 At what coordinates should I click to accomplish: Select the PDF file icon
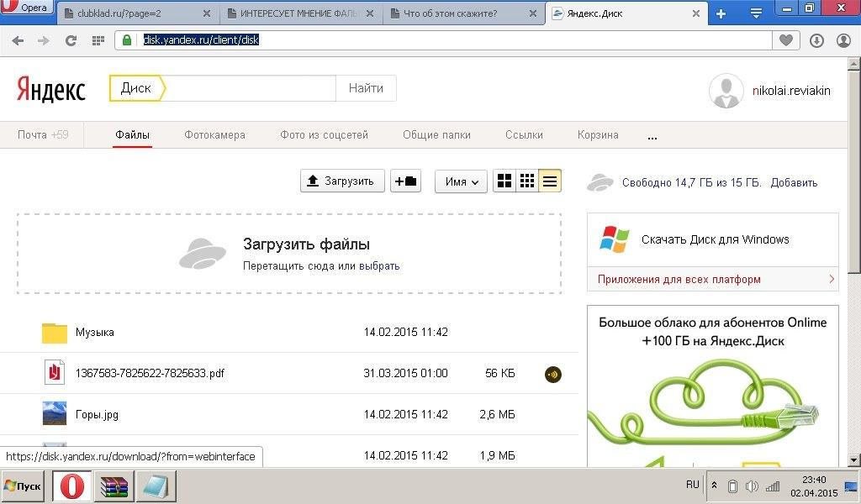(55, 373)
